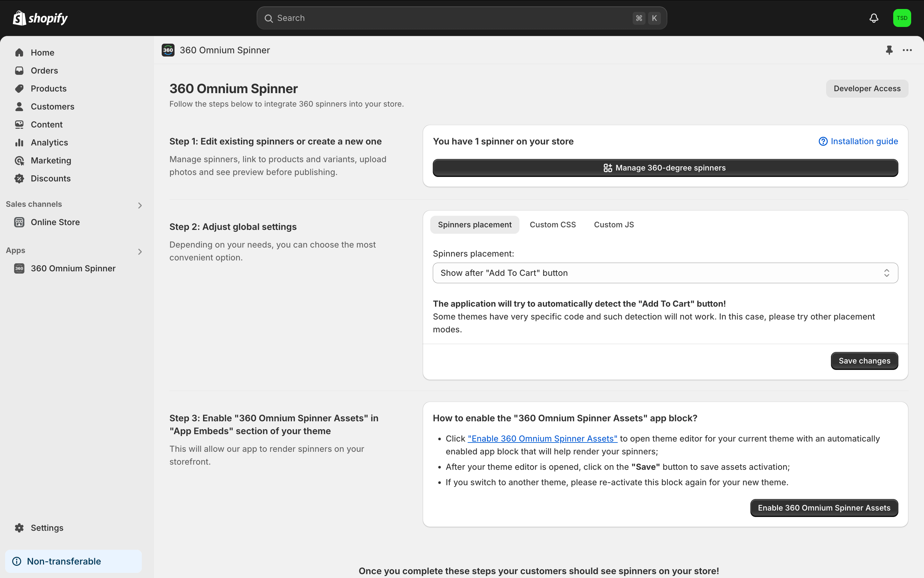
Task: Click the Analytics bar chart icon
Action: 19,142
